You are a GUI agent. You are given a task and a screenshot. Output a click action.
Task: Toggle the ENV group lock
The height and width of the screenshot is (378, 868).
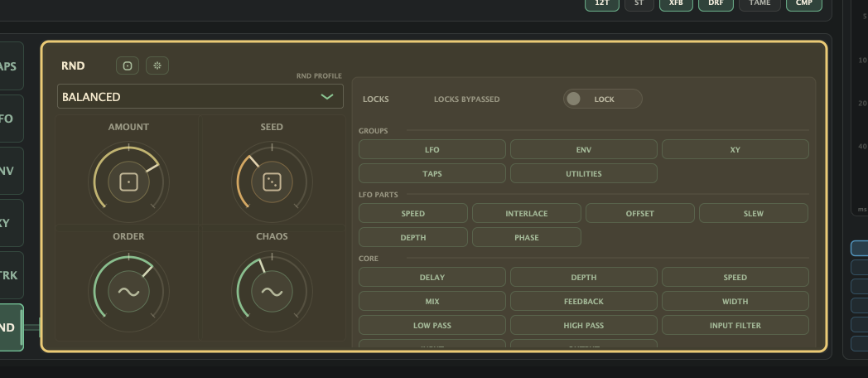click(x=583, y=150)
